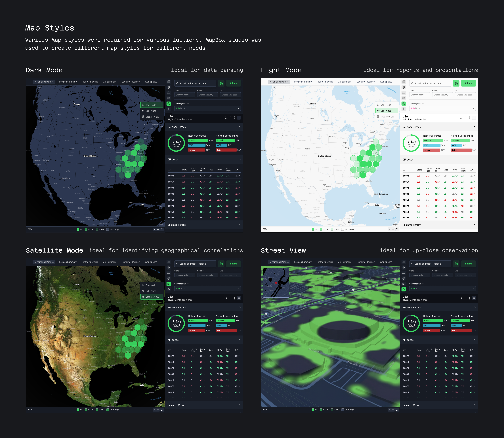The width and height of the screenshot is (504, 438).
Task: Click the Filters button in Street View panel
Action: coord(468,264)
